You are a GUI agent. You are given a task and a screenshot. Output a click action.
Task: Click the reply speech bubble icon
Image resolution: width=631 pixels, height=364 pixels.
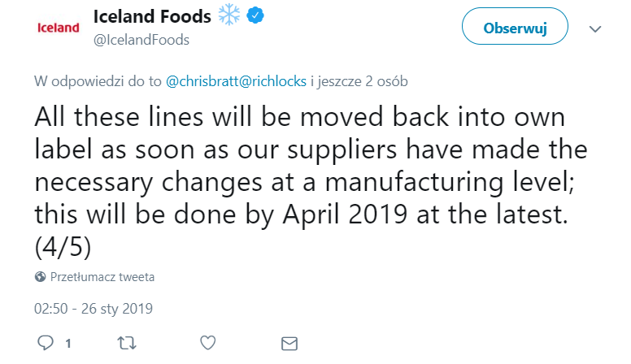tap(46, 343)
